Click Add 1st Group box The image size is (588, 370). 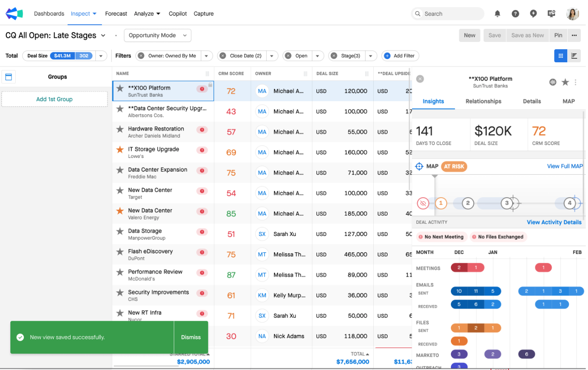(55, 99)
